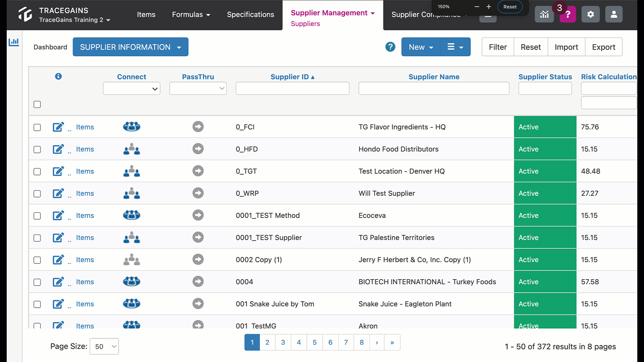Go to page 8 of results
Image resolution: width=644 pixels, height=362 pixels.
point(362,342)
